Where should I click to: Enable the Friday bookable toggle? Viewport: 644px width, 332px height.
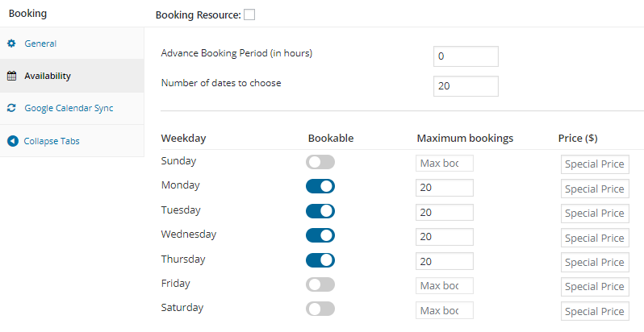click(320, 285)
